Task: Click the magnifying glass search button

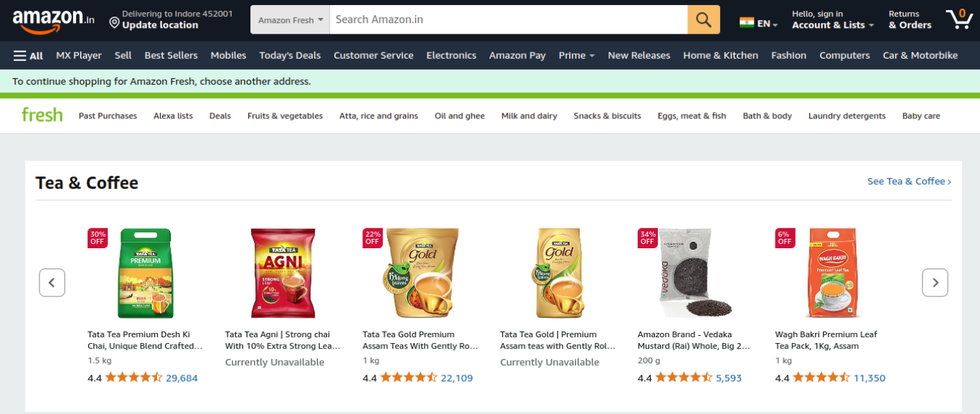Action: click(703, 19)
